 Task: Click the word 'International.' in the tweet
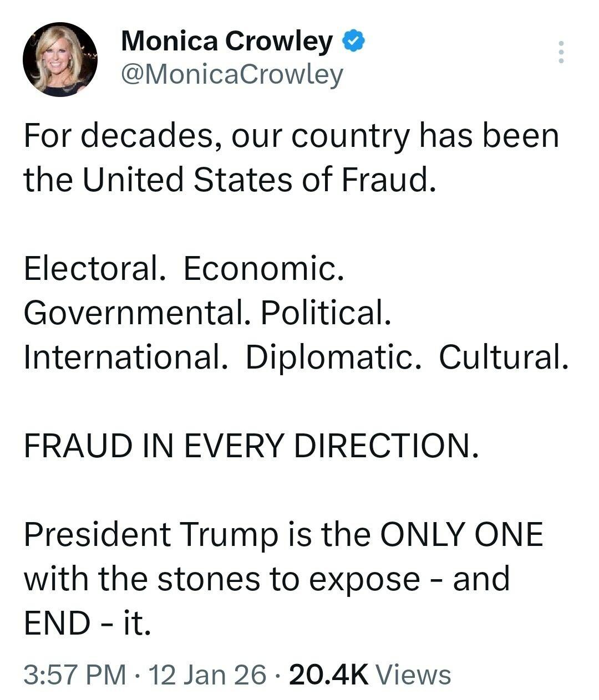tap(126, 357)
